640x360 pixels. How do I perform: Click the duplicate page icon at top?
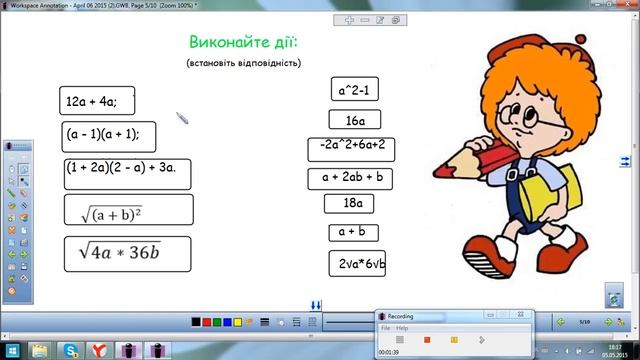point(396,20)
